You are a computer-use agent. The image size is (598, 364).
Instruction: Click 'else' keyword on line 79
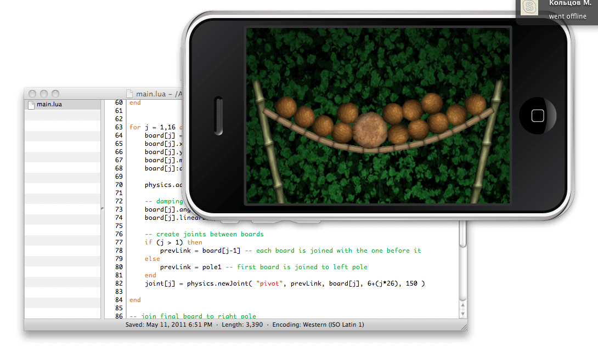[x=152, y=259]
